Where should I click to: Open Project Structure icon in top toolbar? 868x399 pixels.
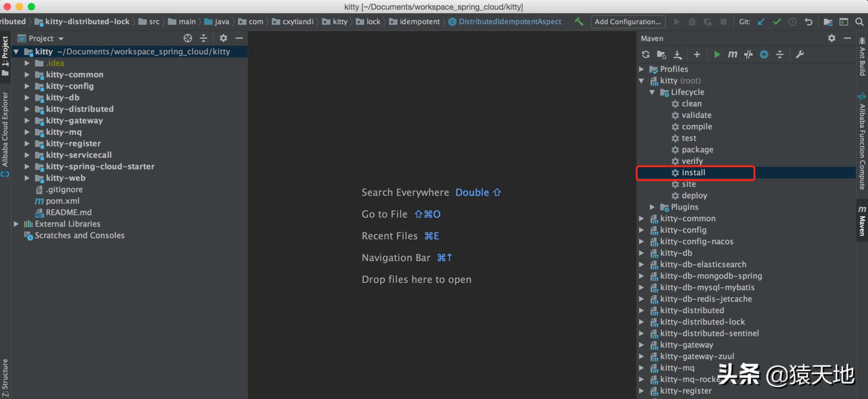pyautogui.click(x=828, y=22)
